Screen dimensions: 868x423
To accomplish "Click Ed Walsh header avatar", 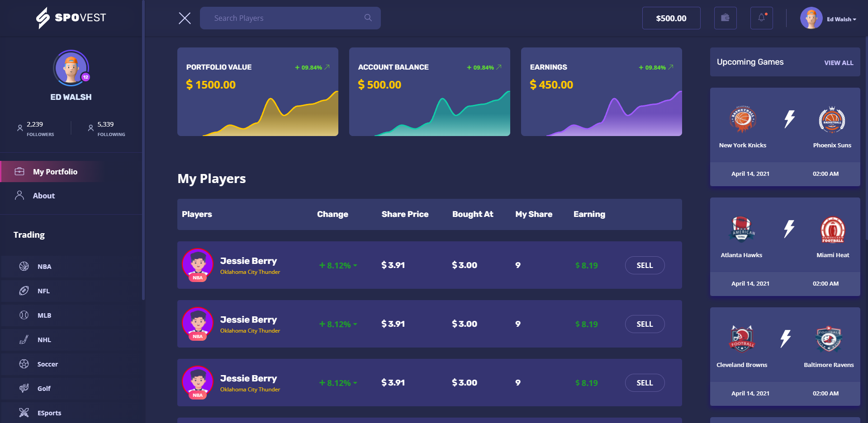I will coord(811,18).
